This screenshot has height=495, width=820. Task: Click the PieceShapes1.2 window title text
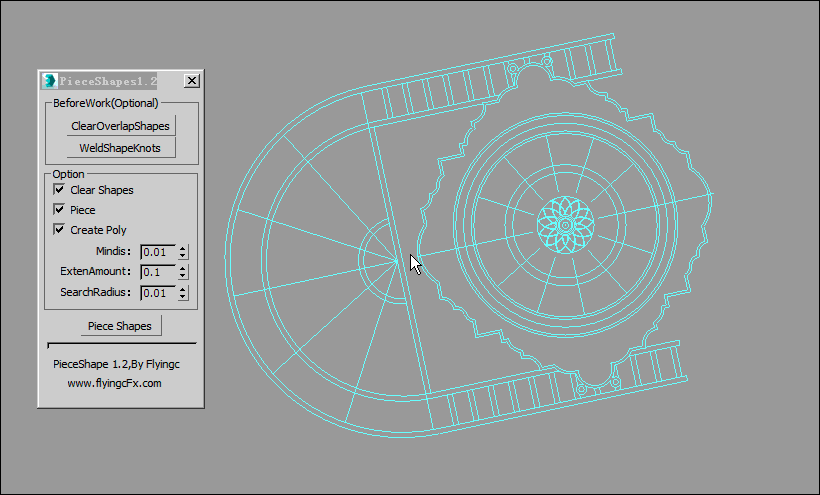[108, 81]
